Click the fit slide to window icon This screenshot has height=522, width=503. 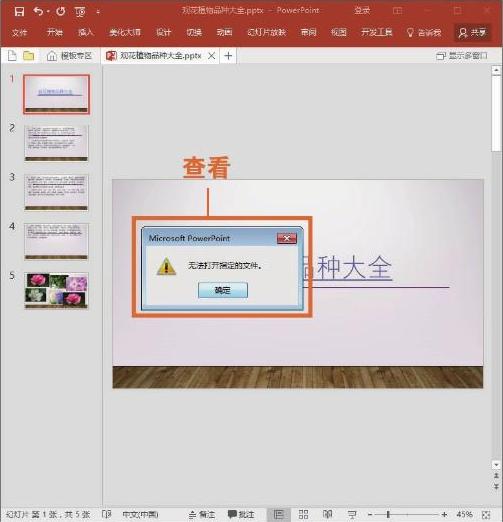(x=486, y=514)
